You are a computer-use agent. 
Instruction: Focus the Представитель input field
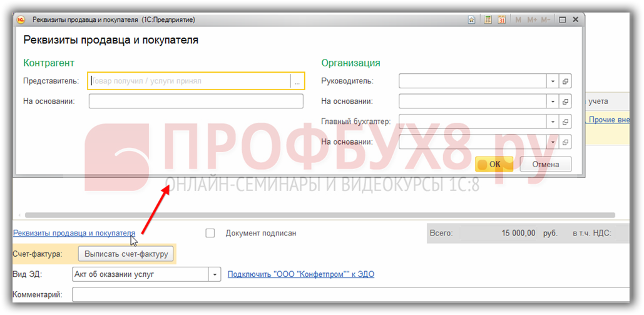click(190, 81)
